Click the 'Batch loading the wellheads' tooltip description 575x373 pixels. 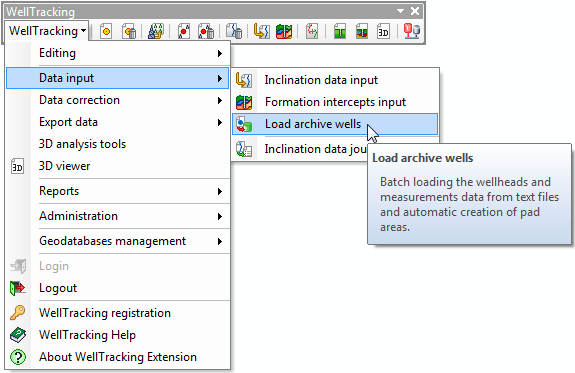click(x=469, y=204)
